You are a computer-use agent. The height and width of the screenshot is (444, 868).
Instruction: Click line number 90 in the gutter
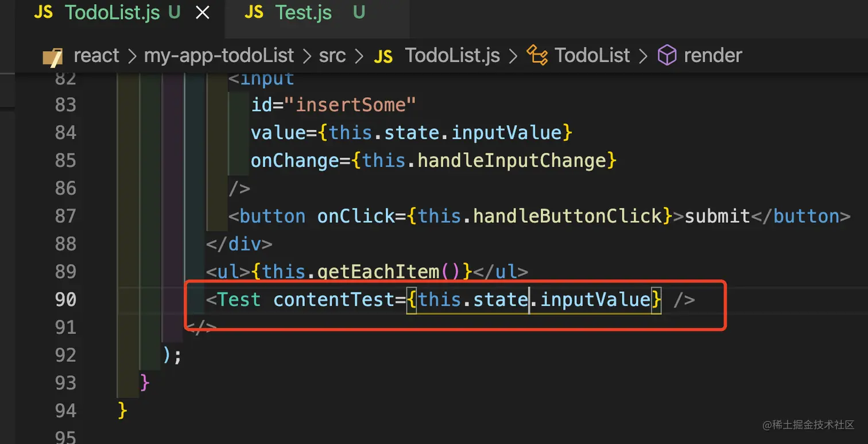(x=65, y=299)
